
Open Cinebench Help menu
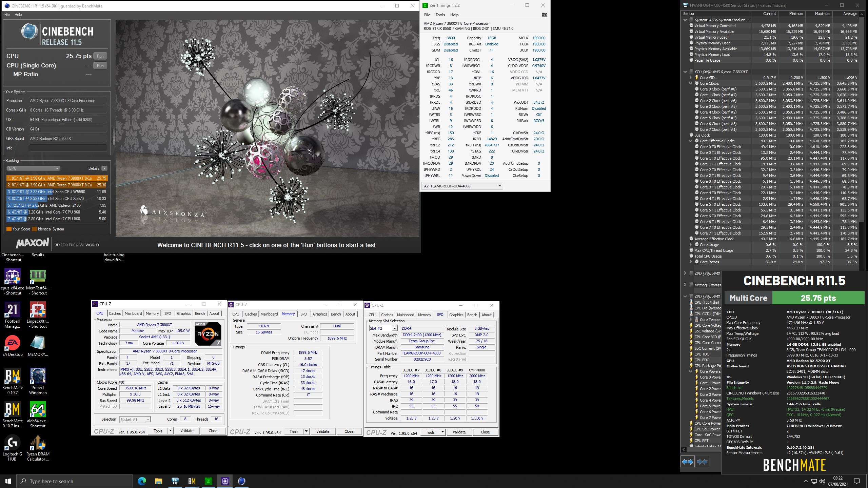click(x=18, y=15)
